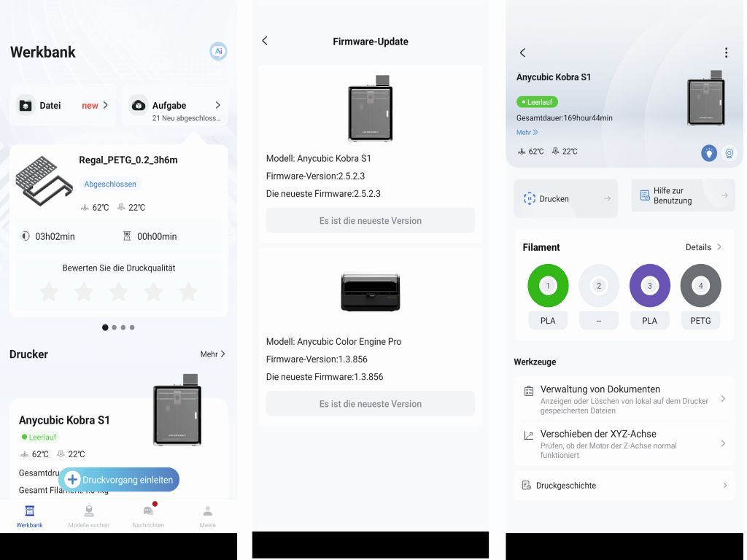Open the Anycubic Kobra S1 printer image in Drucker
The image size is (747, 560).
point(177,410)
